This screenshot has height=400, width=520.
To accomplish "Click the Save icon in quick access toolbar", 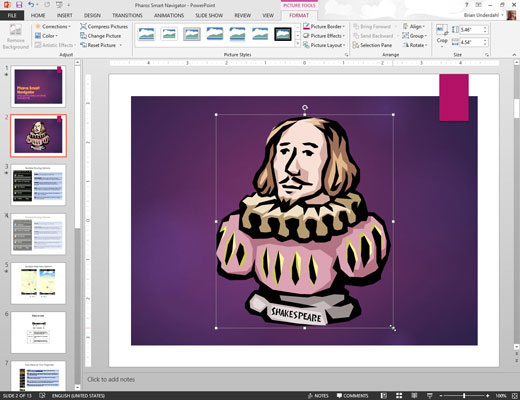I will pyautogui.click(x=19, y=5).
